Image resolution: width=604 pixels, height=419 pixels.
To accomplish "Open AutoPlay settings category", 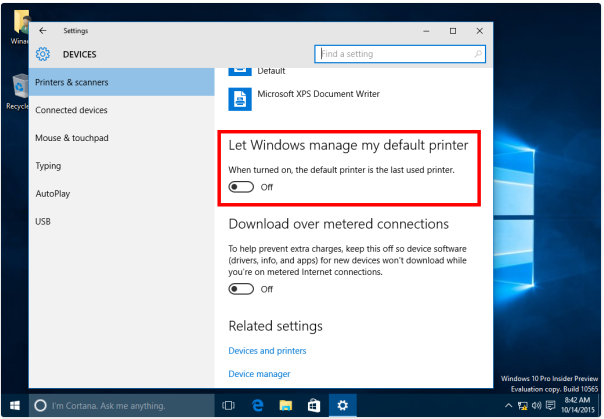I will coord(122,194).
